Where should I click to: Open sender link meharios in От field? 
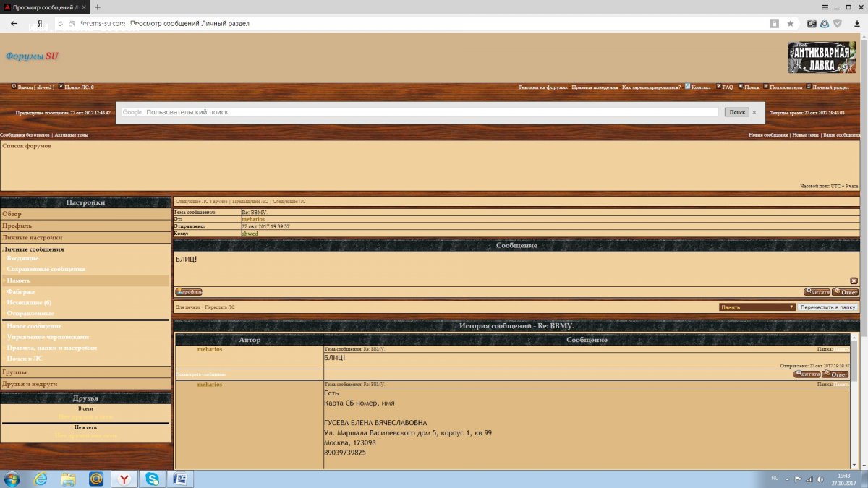click(253, 219)
